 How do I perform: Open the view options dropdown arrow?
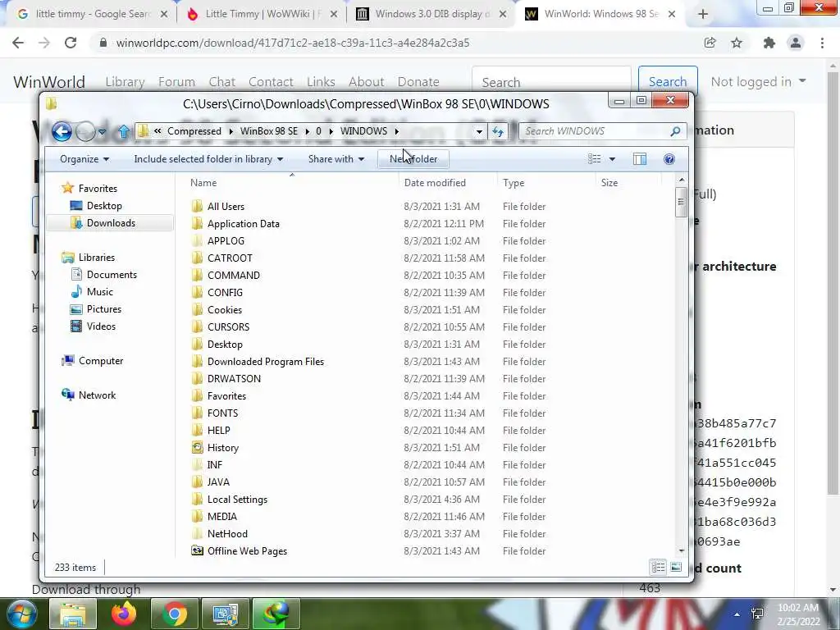612,159
